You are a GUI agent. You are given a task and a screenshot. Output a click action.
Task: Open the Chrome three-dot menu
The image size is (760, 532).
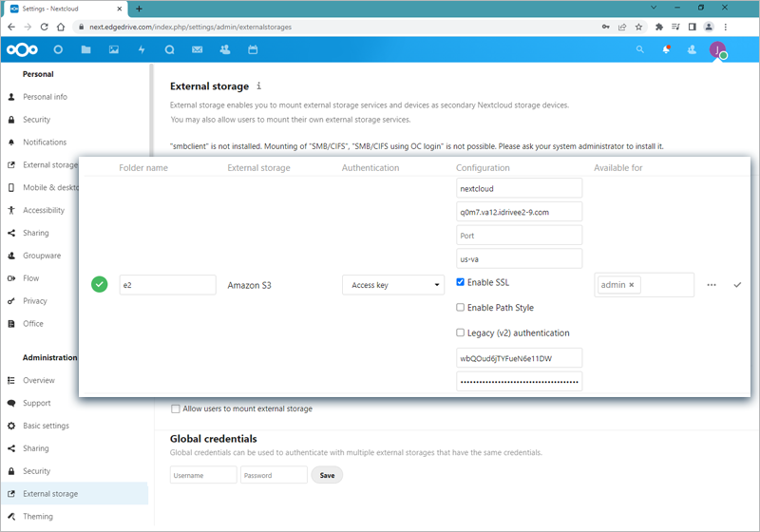coord(726,28)
